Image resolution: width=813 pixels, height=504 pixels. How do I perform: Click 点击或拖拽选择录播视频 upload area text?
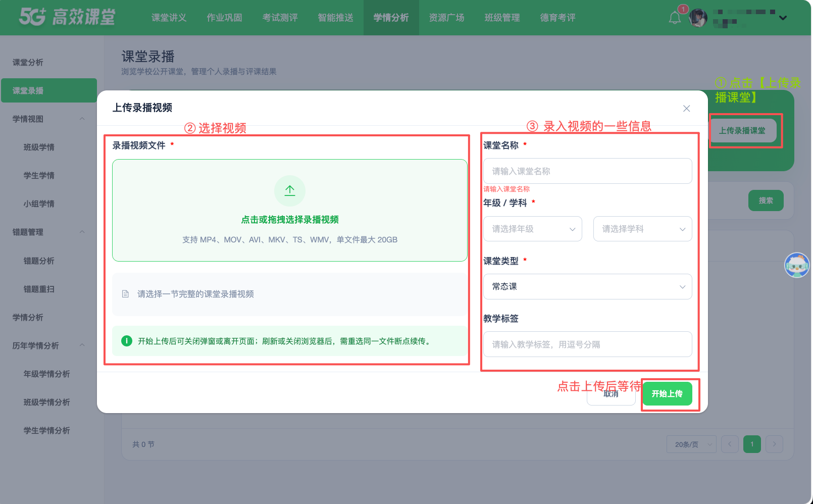tap(290, 220)
